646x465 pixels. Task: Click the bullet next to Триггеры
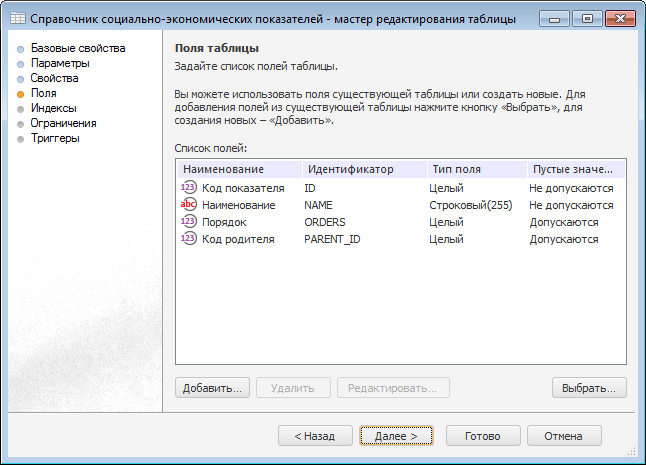click(x=20, y=138)
